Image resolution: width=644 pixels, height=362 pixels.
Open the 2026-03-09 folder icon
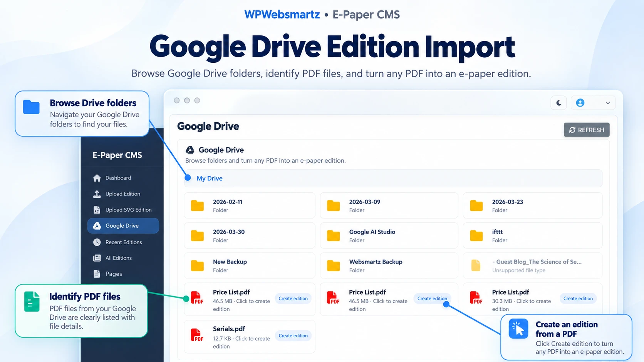[334, 206]
